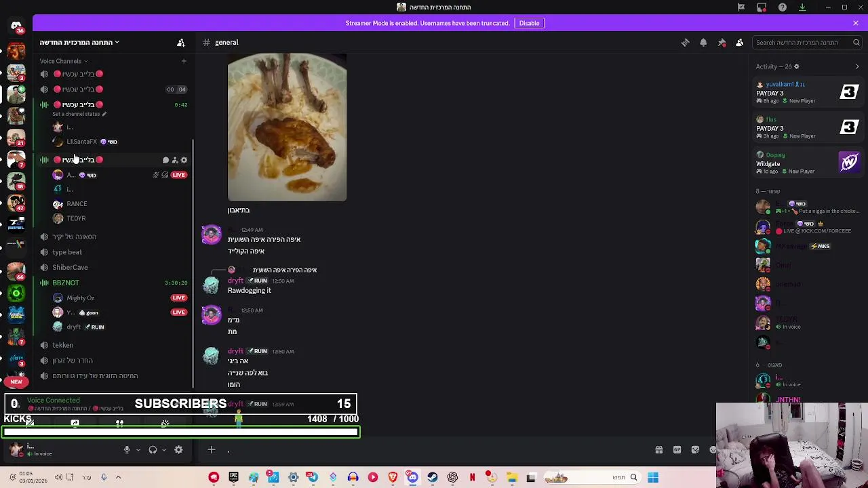Toggle microphone mute in user panel

pyautogui.click(x=127, y=450)
